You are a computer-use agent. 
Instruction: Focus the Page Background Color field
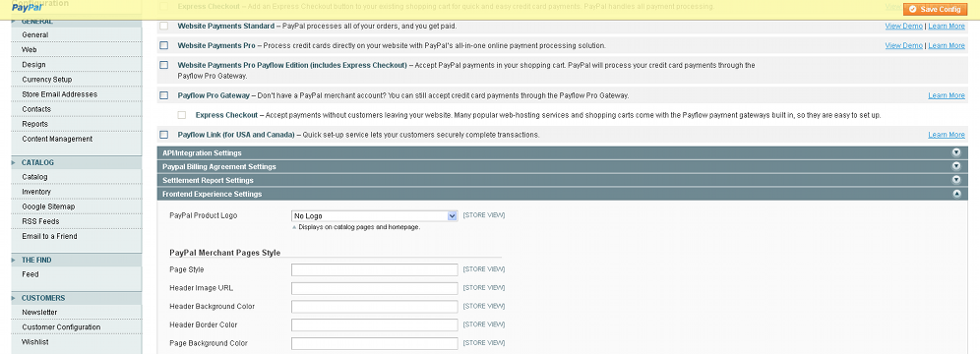374,343
